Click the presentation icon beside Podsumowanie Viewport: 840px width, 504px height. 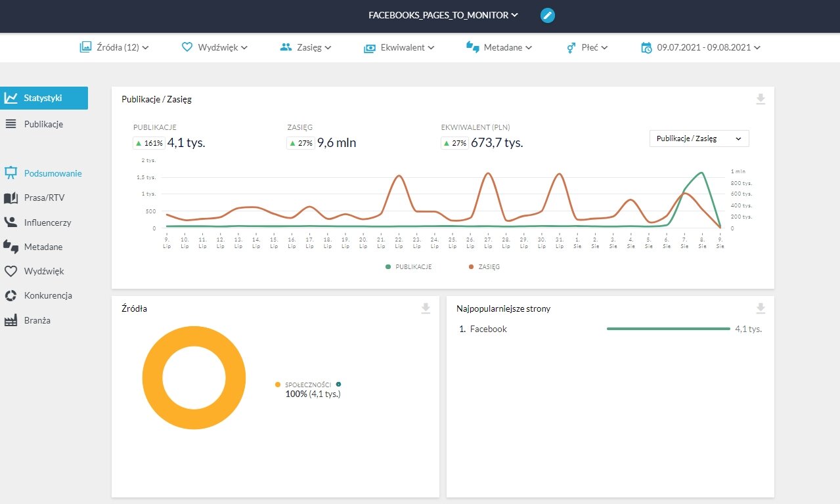coord(11,173)
